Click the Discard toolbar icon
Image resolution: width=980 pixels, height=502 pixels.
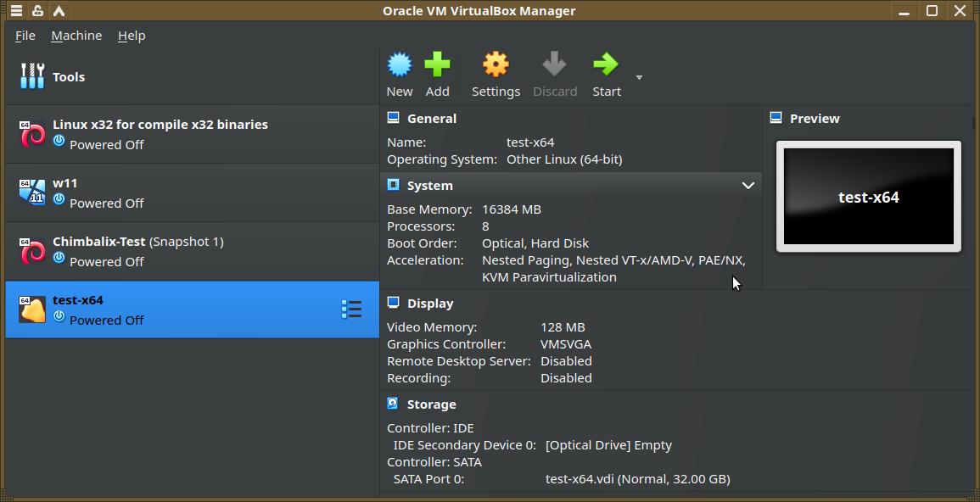554,65
